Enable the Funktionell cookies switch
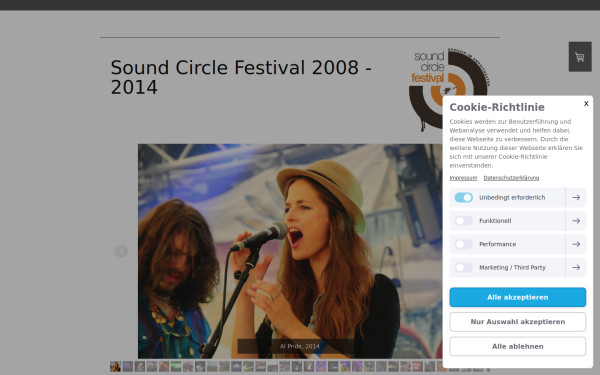The height and width of the screenshot is (375, 600). pyautogui.click(x=463, y=221)
